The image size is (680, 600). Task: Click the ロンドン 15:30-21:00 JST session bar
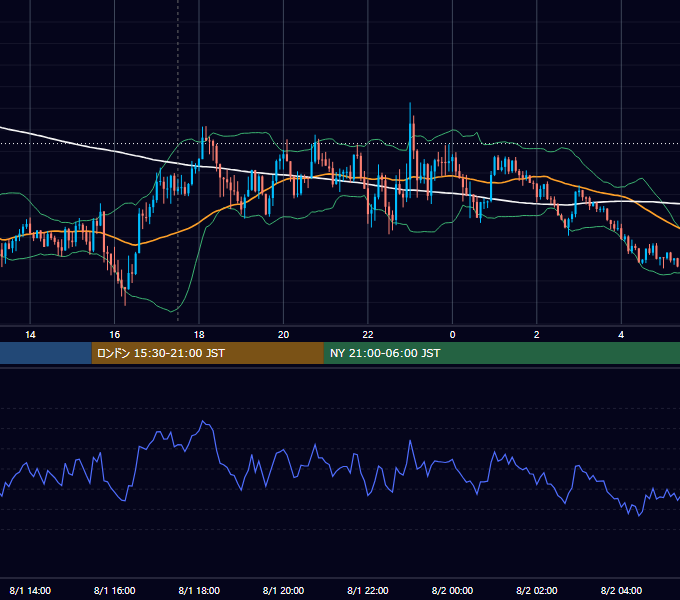coord(207,353)
